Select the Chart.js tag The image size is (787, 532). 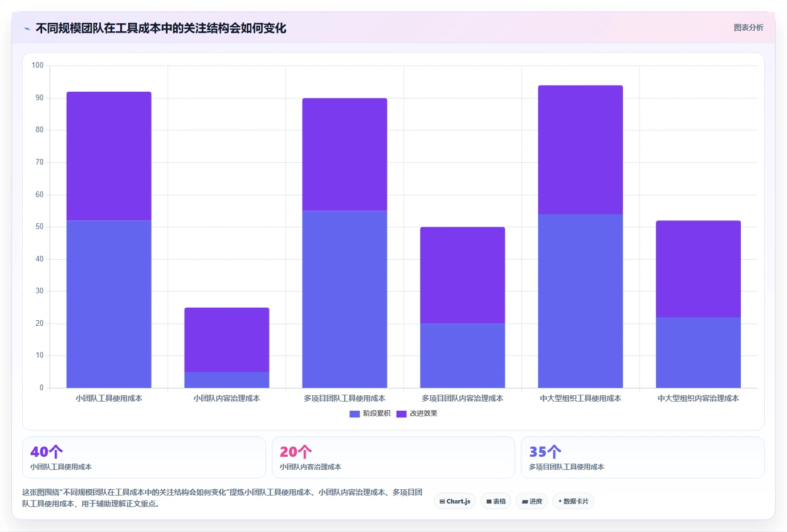[x=455, y=501]
